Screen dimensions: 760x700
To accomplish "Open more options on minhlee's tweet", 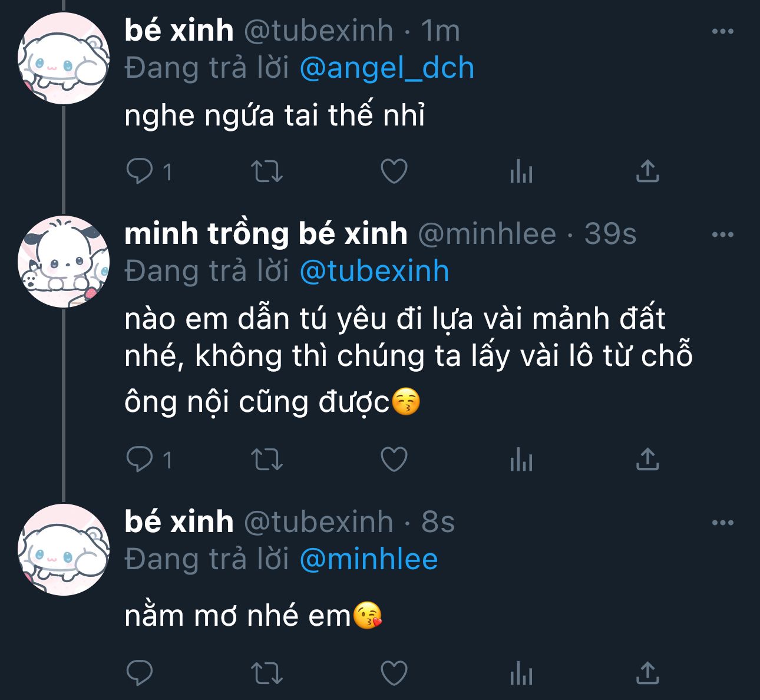I will point(723,235).
